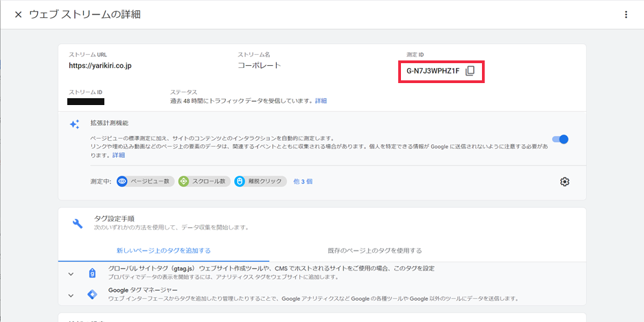This screenshot has width=644, height=322.
Task: Expand the Google Tag Manager section
Action: click(x=71, y=295)
